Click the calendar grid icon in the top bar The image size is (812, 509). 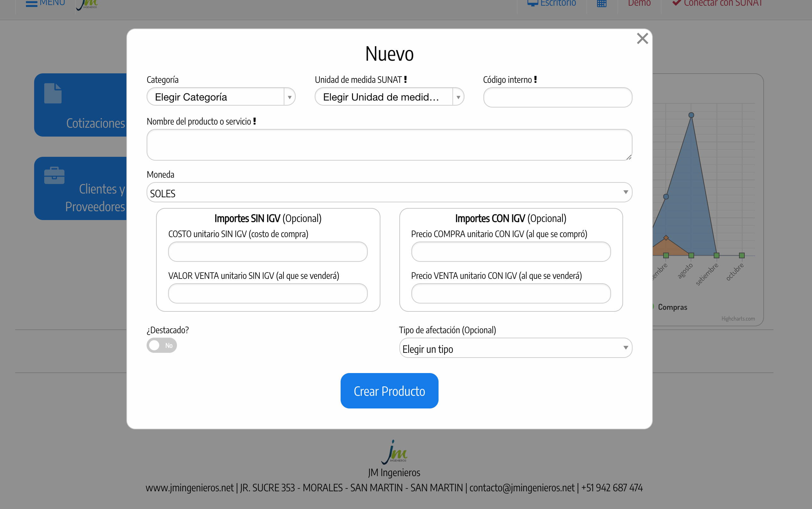click(x=602, y=4)
